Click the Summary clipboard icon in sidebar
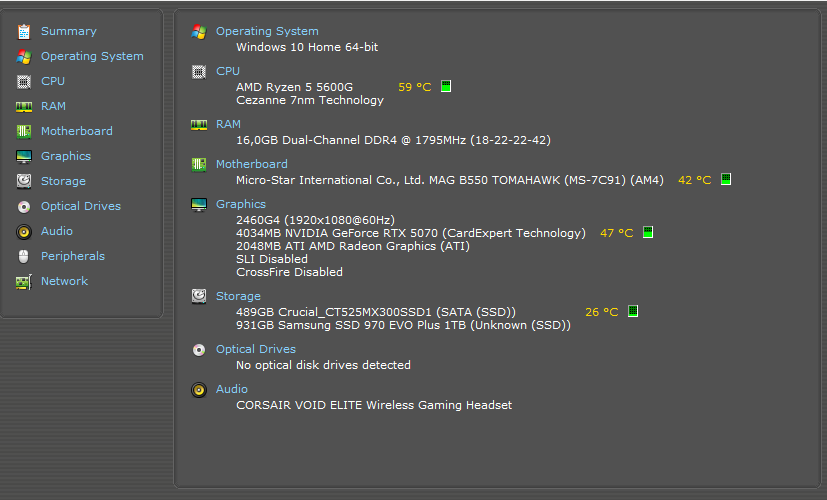827x500 pixels. (x=24, y=32)
